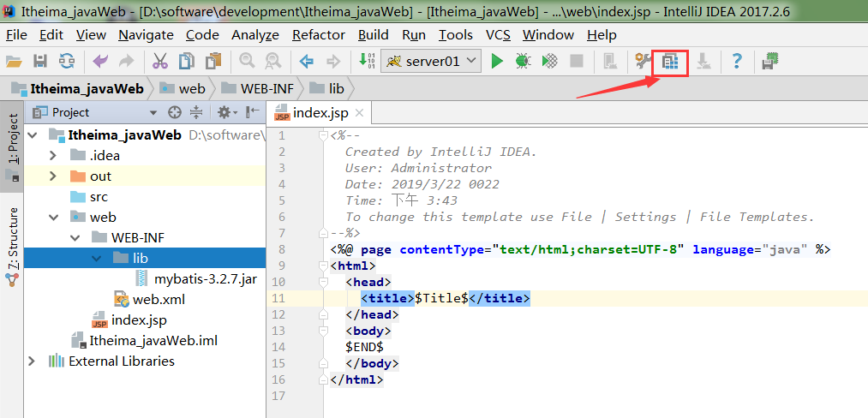This screenshot has height=418, width=868.
Task: Open the Z: Structure side tab
Action: 12,246
